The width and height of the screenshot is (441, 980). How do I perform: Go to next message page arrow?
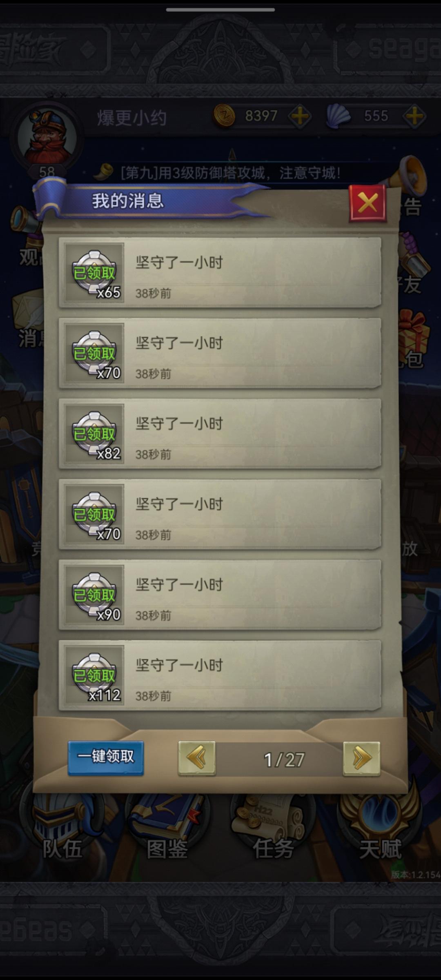361,759
